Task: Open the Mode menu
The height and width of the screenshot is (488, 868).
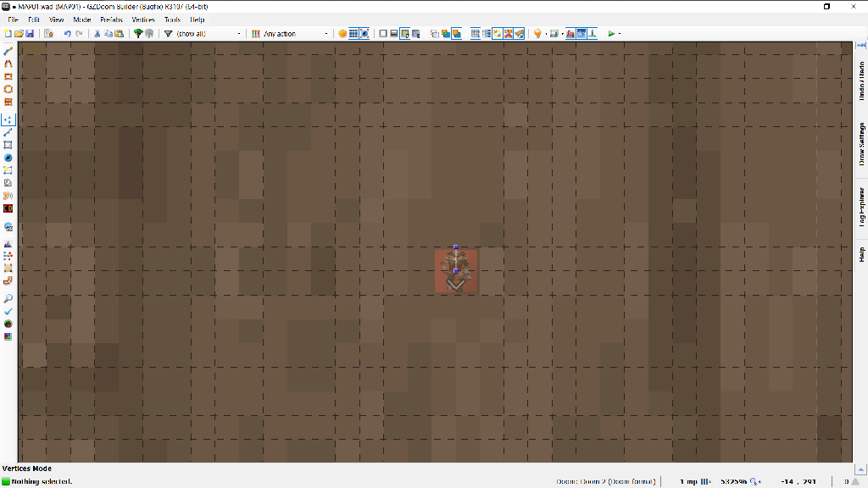Action: pyautogui.click(x=82, y=19)
